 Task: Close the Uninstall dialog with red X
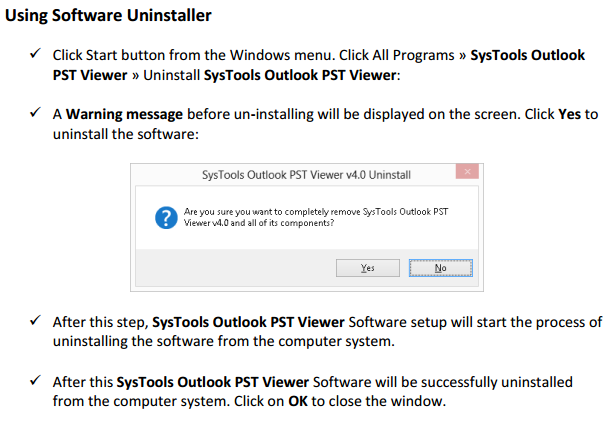467,172
